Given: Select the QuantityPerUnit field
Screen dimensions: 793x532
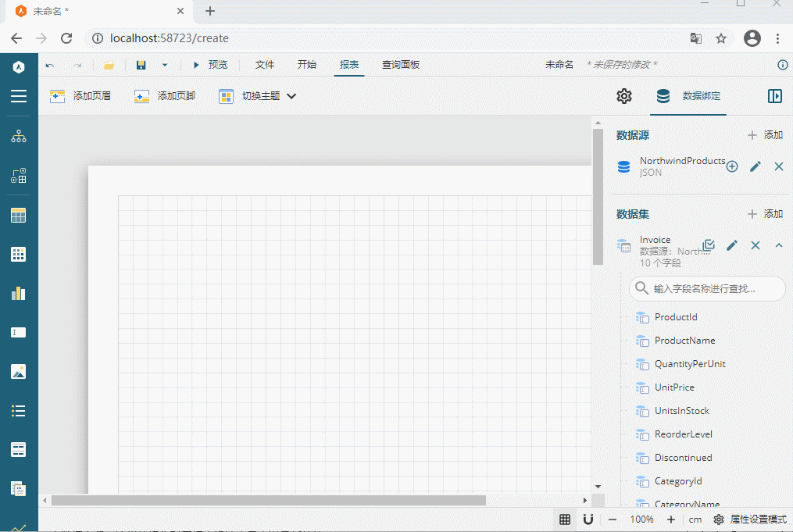Looking at the screenshot, I should (x=690, y=363).
